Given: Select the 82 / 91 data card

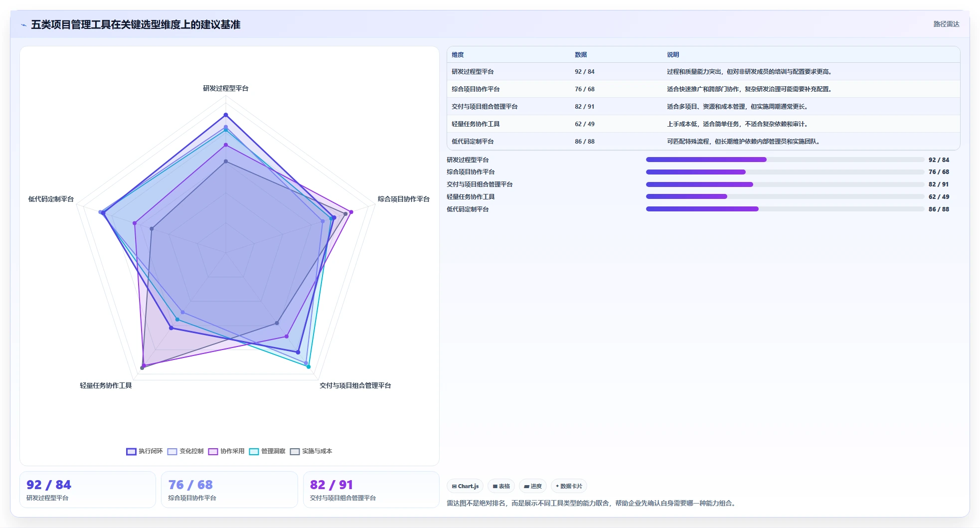Looking at the screenshot, I should (371, 490).
